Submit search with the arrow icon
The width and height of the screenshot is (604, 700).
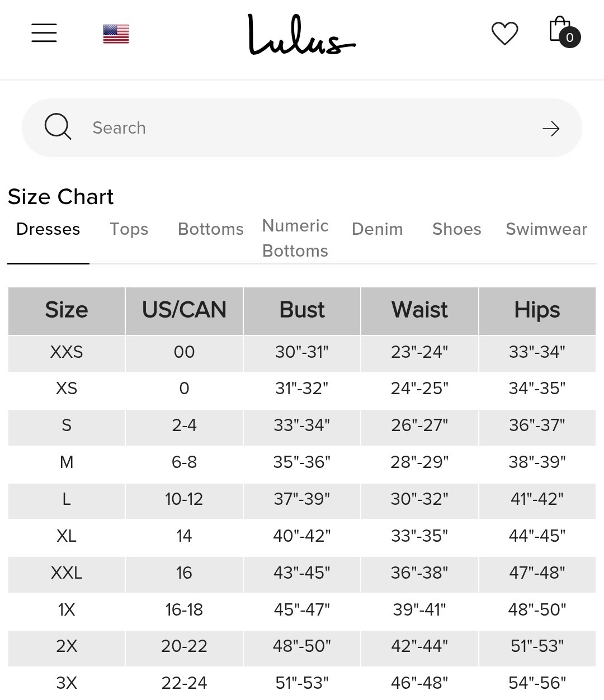551,129
